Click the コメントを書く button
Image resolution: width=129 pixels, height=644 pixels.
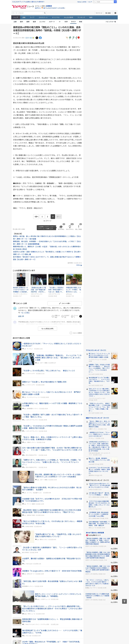(x=65, y=303)
